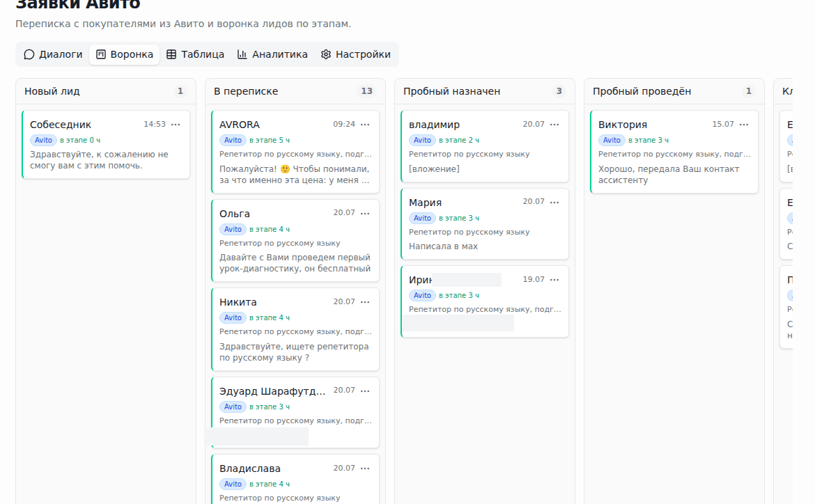The height and width of the screenshot is (504, 815).
Task: Open the Собеседник lead card name
Action: click(61, 125)
